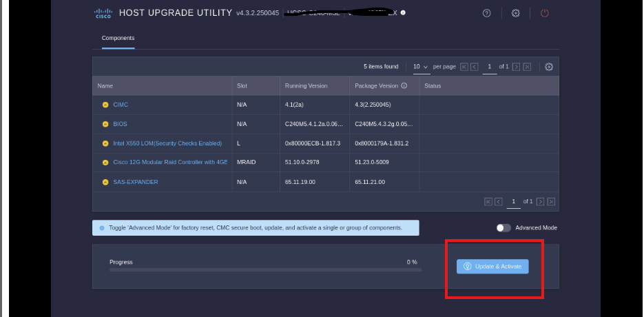Click package version 51.23.0-5009
The height and width of the screenshot is (317, 644).
coord(372,163)
